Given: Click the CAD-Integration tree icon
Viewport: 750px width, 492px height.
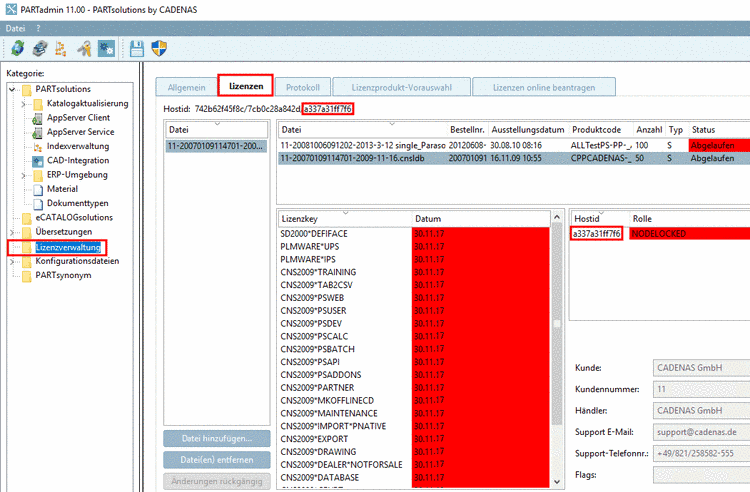Looking at the screenshot, I should click(x=38, y=161).
